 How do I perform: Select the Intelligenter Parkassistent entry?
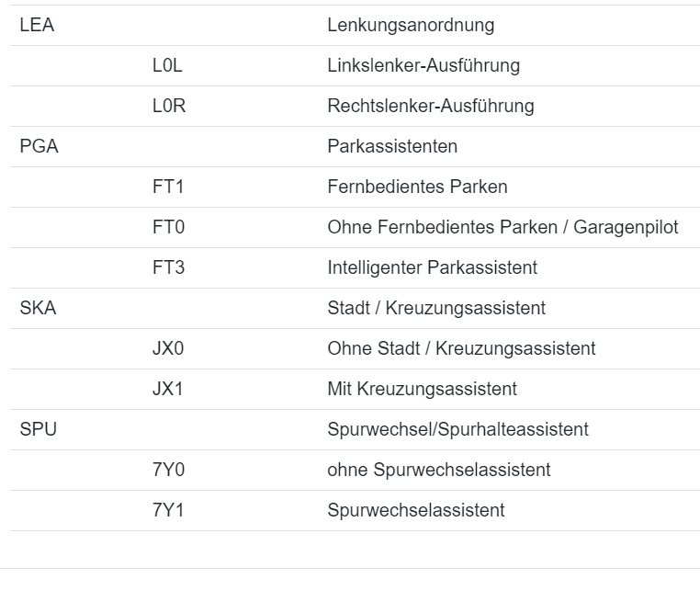click(x=432, y=268)
